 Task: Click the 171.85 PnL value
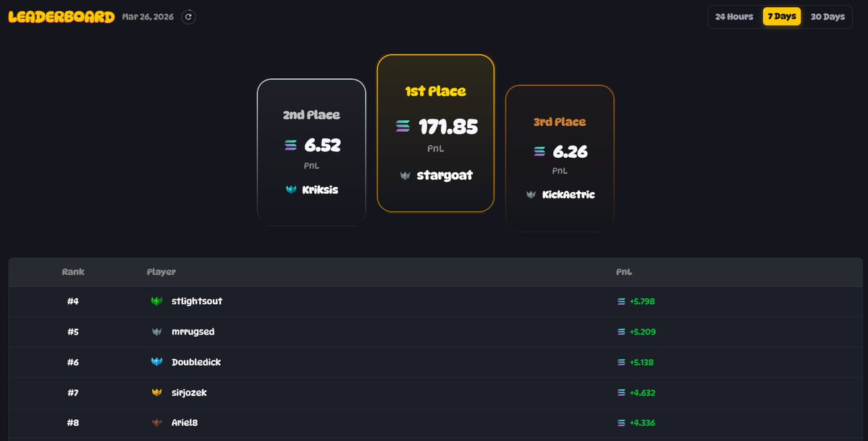(448, 127)
